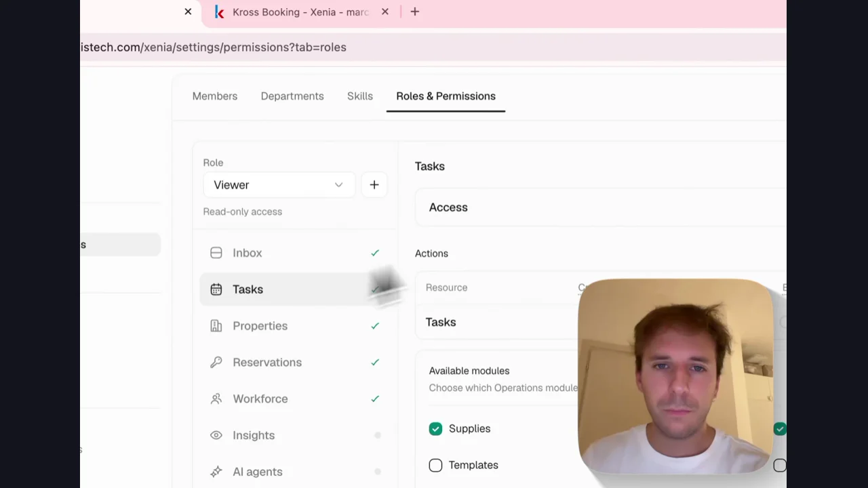Switch to the Members tab
The width and height of the screenshot is (868, 488).
click(215, 96)
